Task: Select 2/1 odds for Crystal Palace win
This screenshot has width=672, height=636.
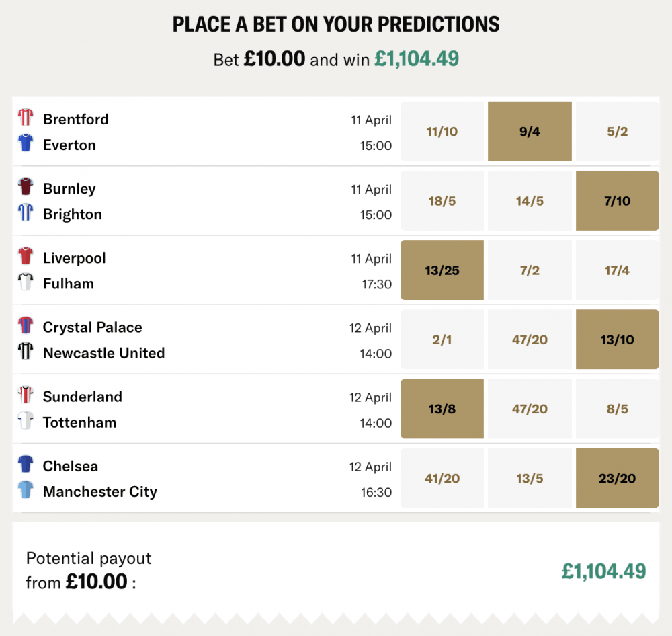Action: point(442,340)
